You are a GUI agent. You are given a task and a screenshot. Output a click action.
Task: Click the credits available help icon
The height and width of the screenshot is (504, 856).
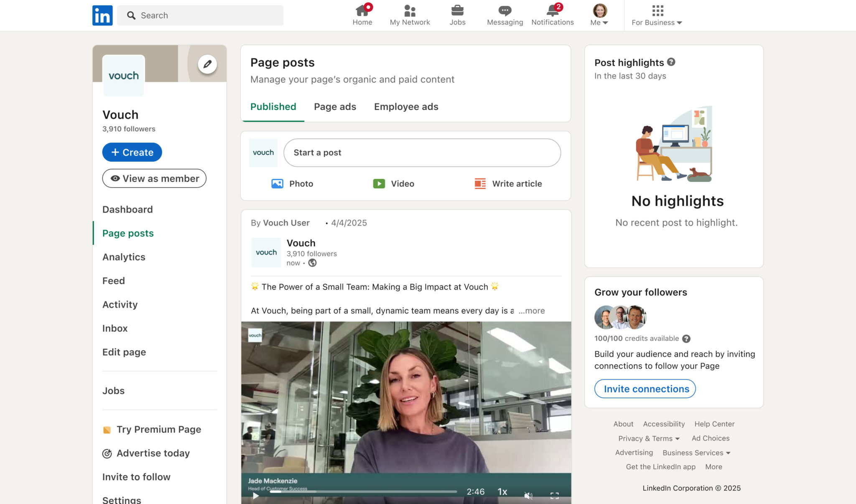(686, 339)
